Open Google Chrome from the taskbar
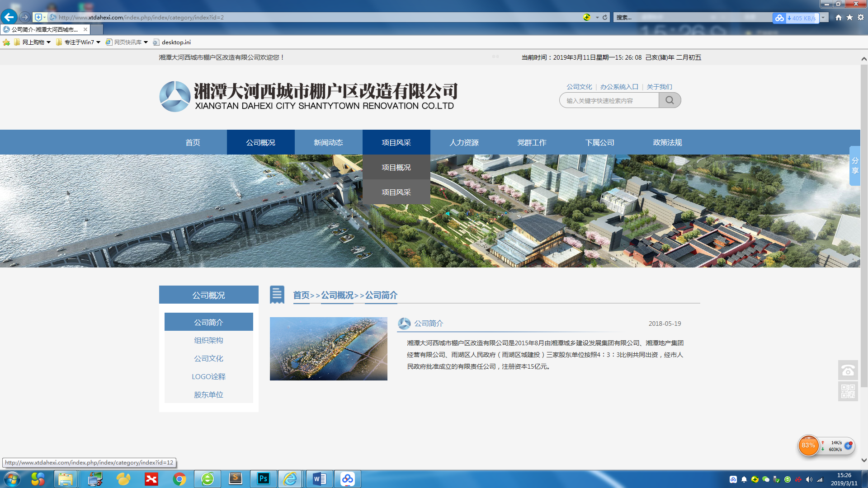 (x=179, y=479)
